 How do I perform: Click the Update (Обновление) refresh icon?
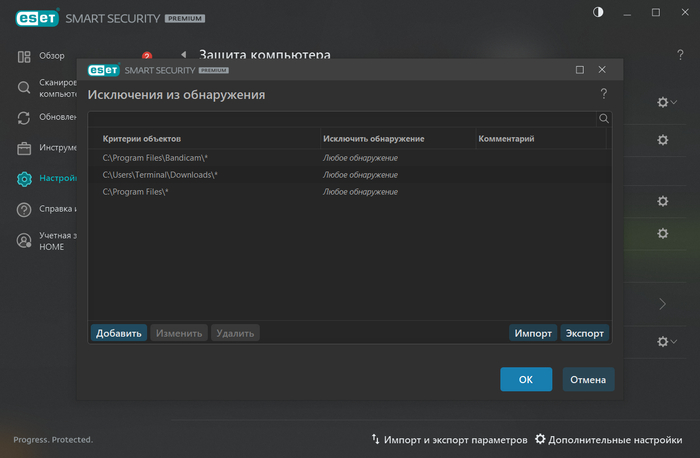point(24,118)
